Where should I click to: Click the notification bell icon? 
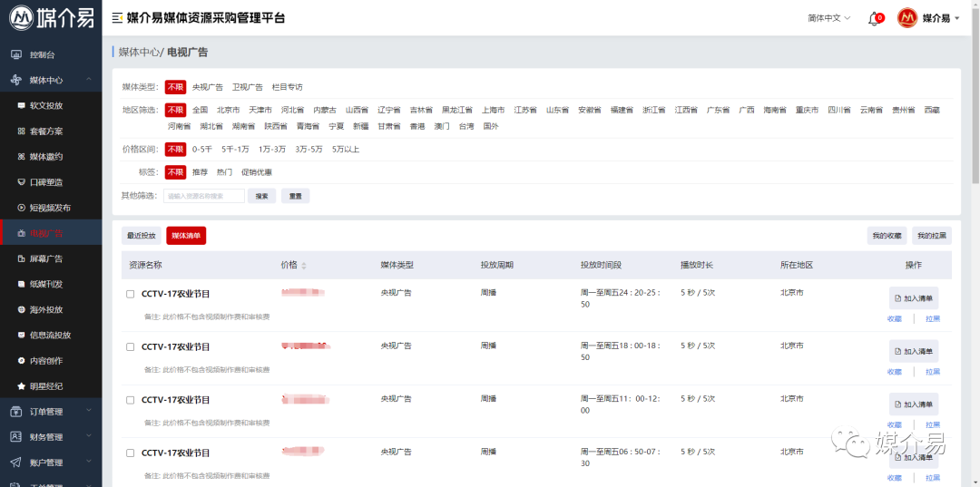(874, 19)
